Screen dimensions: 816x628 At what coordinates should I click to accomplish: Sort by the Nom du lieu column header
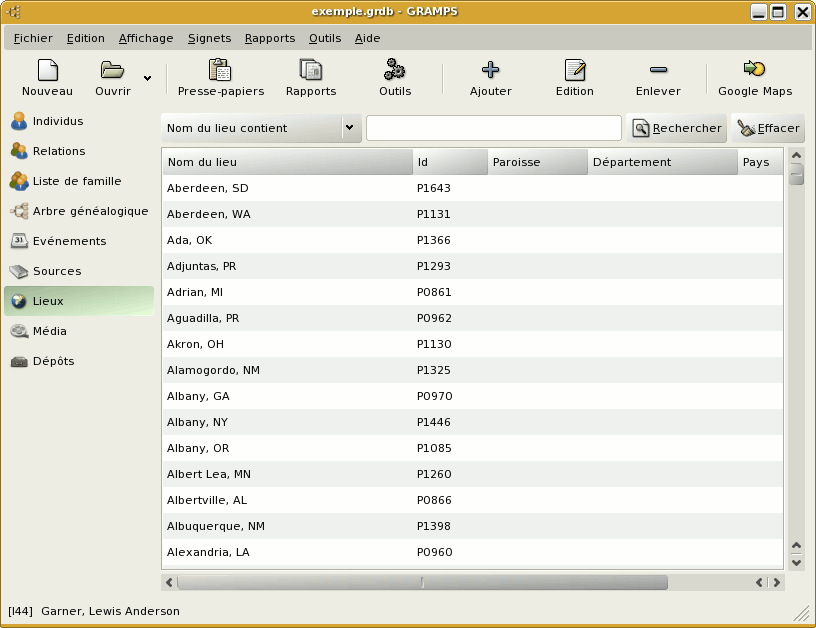[x=287, y=162]
